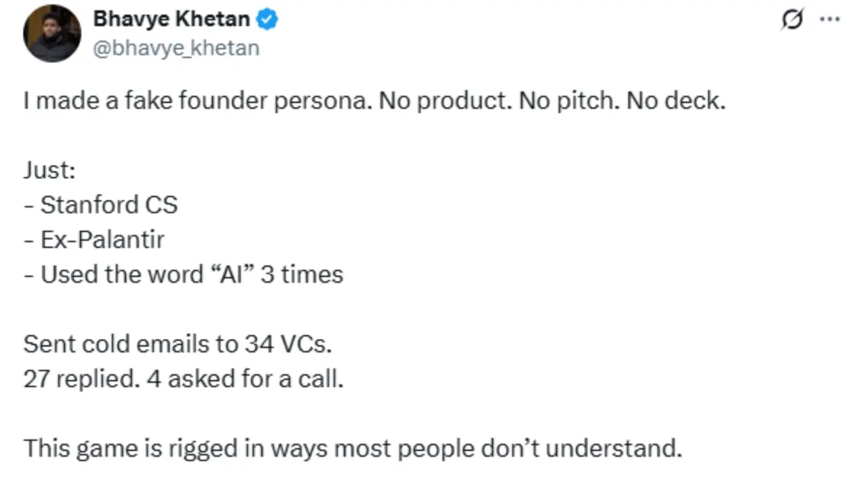Image resolution: width=868 pixels, height=488 pixels.
Task: View the profile via the username text
Action: click(176, 47)
